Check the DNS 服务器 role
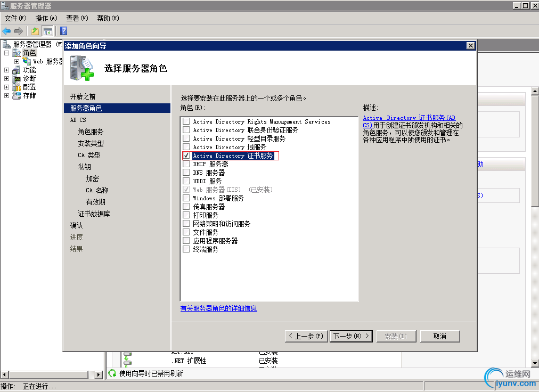 pos(186,173)
